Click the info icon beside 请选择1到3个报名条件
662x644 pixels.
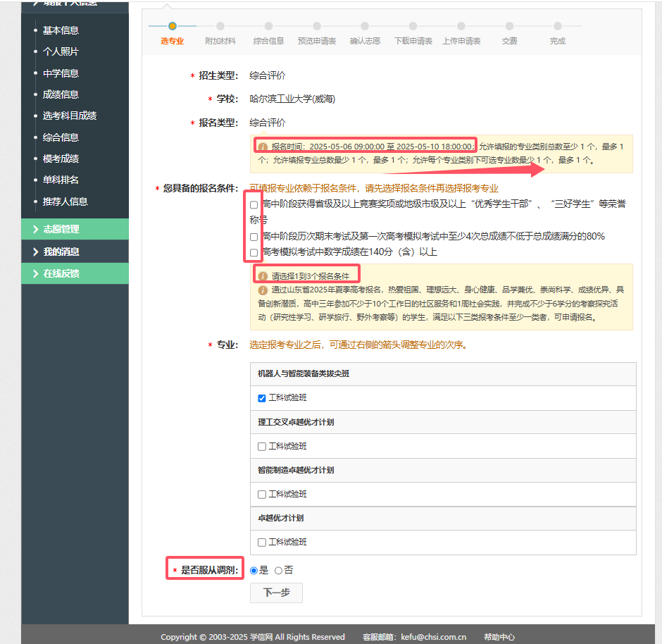pyautogui.click(x=263, y=276)
